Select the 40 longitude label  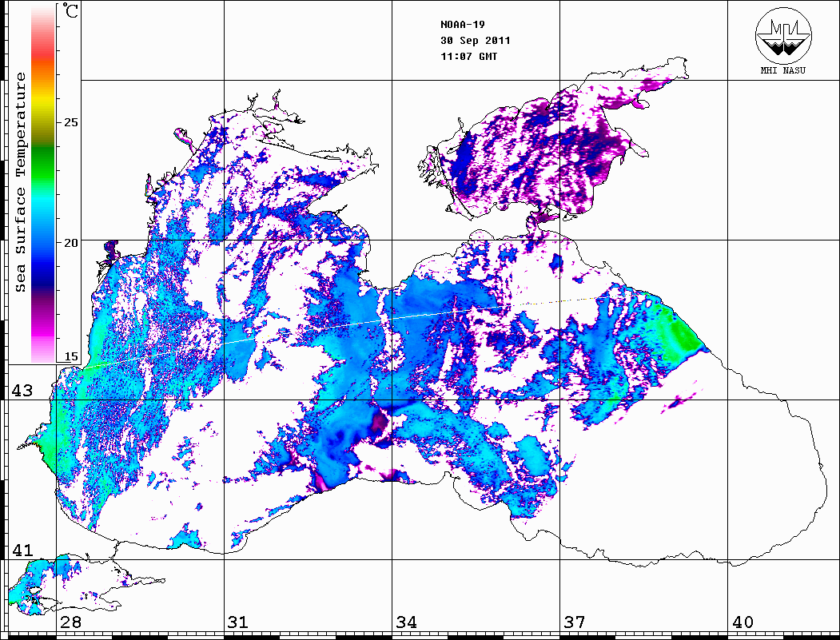(742, 622)
